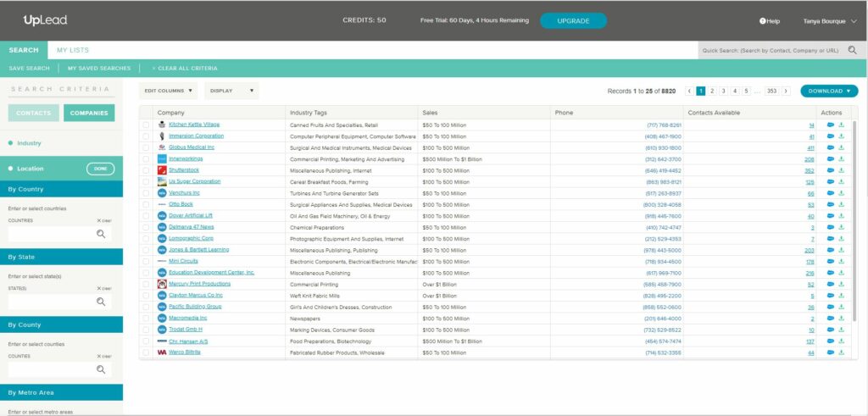Check the Mini Circuits row checkbox
This screenshot has height=416, width=868.
[146, 262]
